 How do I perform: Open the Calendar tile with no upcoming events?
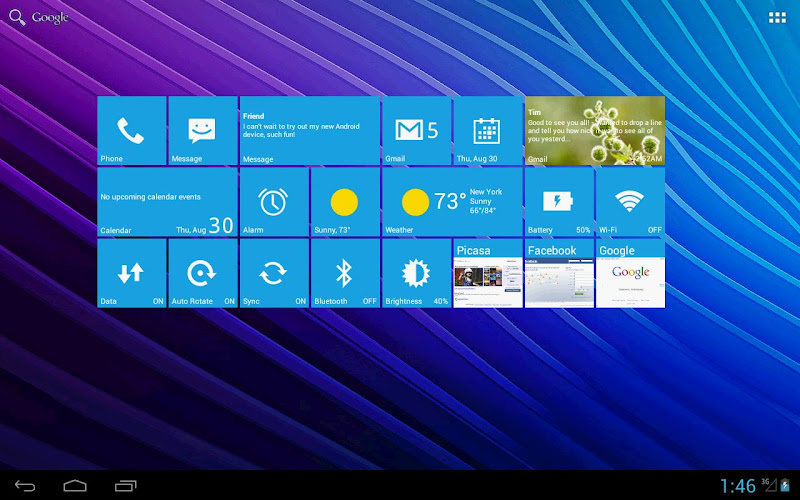click(x=167, y=202)
